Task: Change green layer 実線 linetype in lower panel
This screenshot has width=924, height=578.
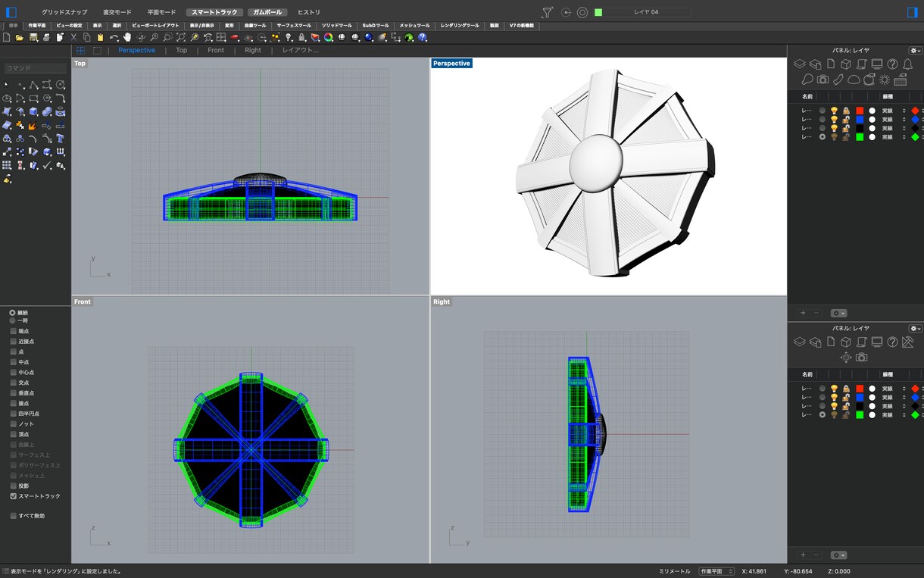Action: pos(894,415)
